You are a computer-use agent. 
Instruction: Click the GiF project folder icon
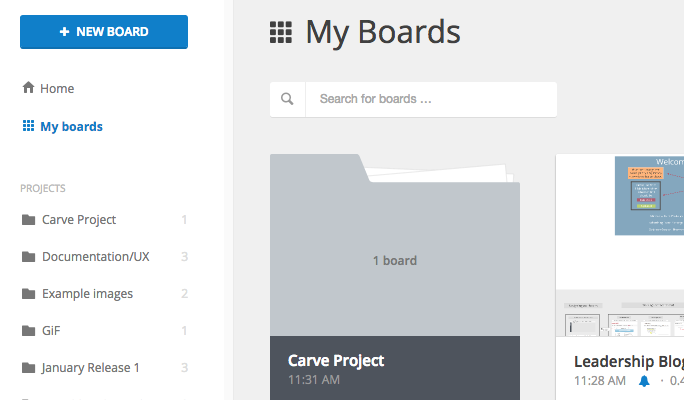tap(28, 331)
